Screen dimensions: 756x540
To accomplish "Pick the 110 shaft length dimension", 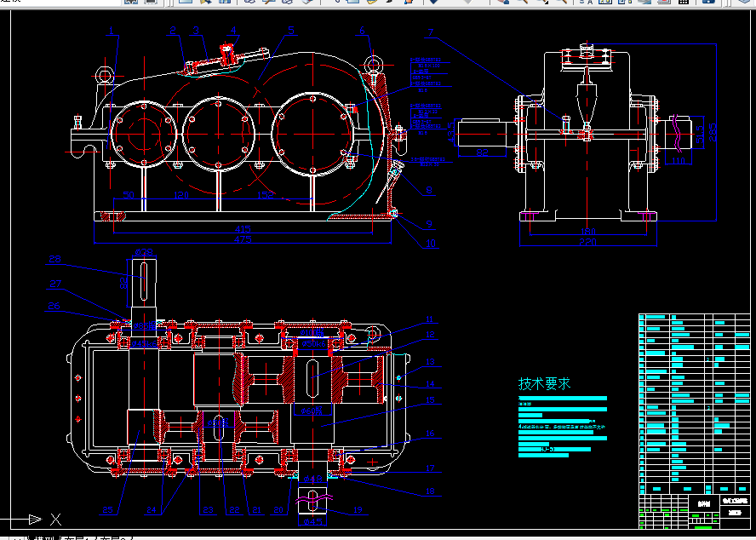I will coord(678,160).
